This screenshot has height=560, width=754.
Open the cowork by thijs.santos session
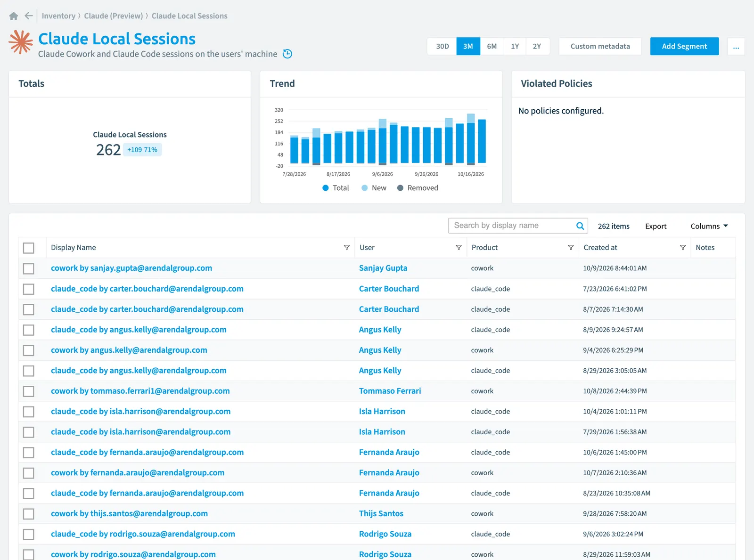pyautogui.click(x=130, y=513)
